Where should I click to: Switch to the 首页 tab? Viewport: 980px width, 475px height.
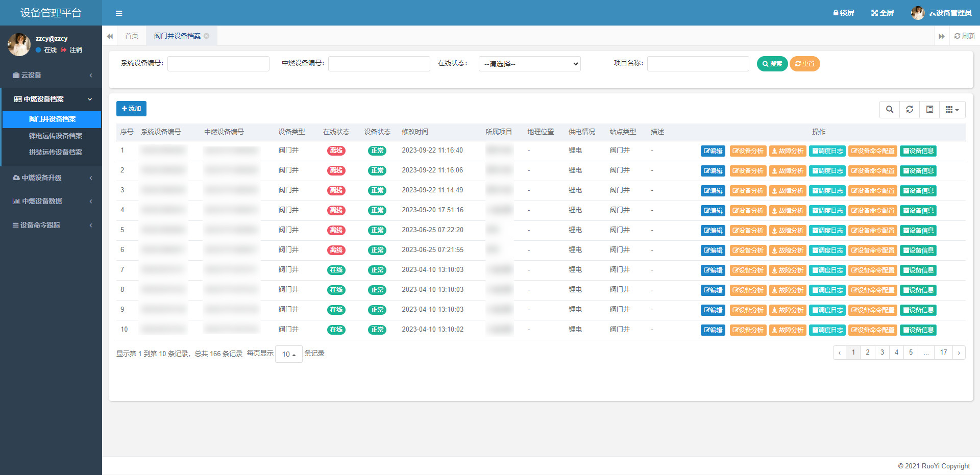tap(131, 36)
